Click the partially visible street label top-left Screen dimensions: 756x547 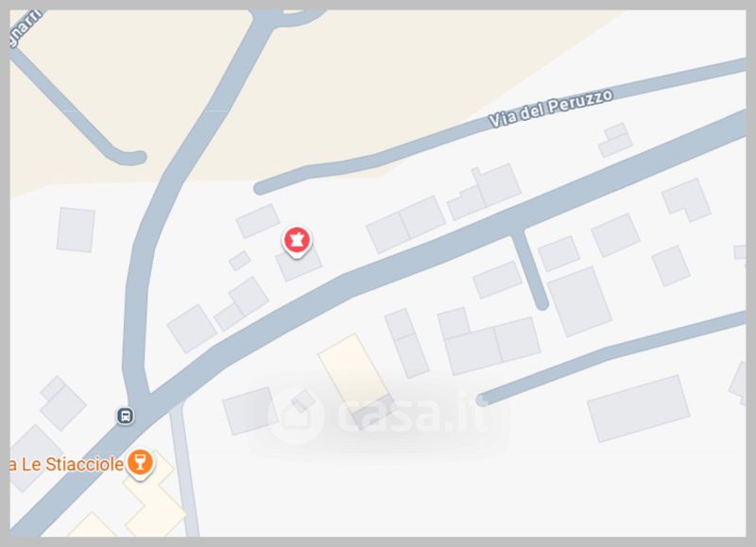click(25, 29)
